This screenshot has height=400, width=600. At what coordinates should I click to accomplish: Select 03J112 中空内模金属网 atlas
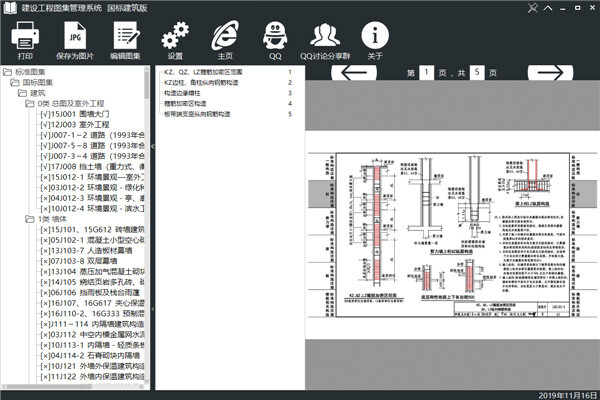[92, 335]
